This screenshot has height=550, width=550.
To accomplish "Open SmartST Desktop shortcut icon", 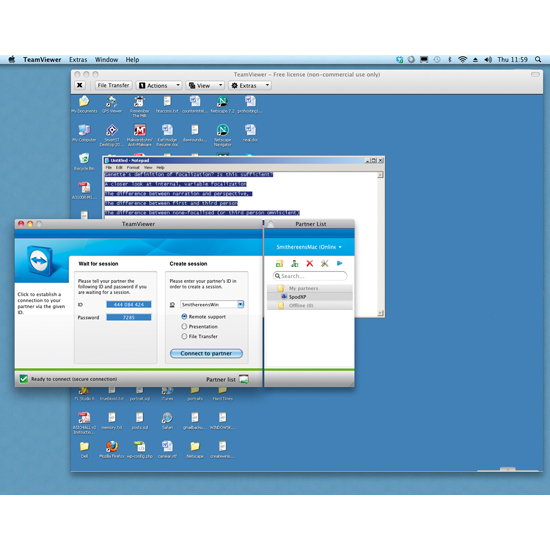I will pos(112,135).
